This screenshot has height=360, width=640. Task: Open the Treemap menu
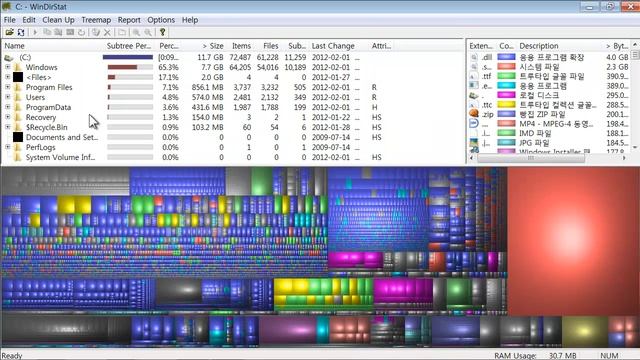pyautogui.click(x=96, y=20)
